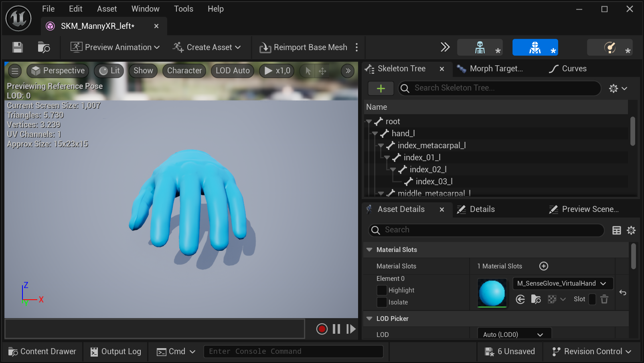
Task: Click the 6 Unsaved source control button
Action: point(510,351)
